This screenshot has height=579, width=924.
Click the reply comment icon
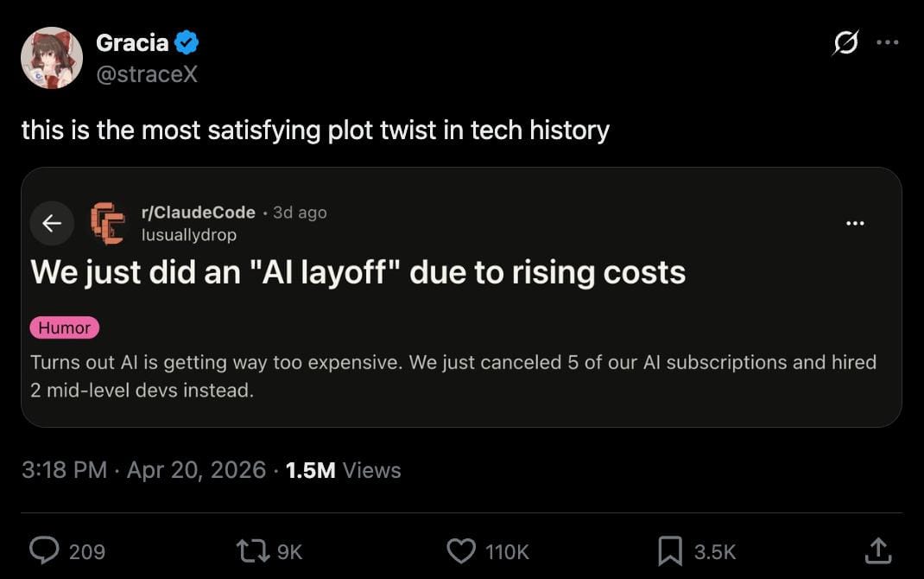pyautogui.click(x=44, y=550)
